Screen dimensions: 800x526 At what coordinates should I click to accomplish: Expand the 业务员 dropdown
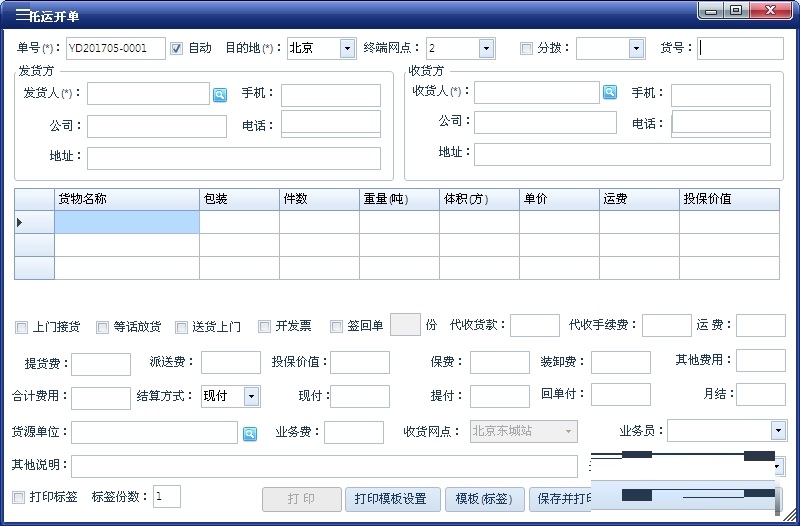[x=778, y=431]
